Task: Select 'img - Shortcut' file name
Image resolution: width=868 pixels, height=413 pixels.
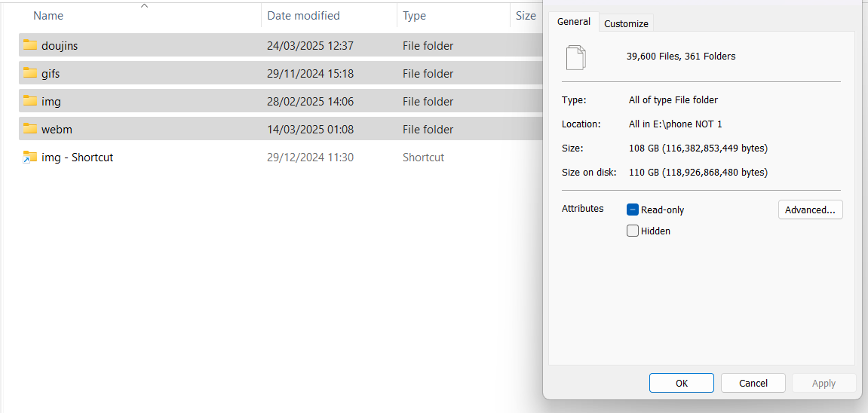Action: point(78,157)
